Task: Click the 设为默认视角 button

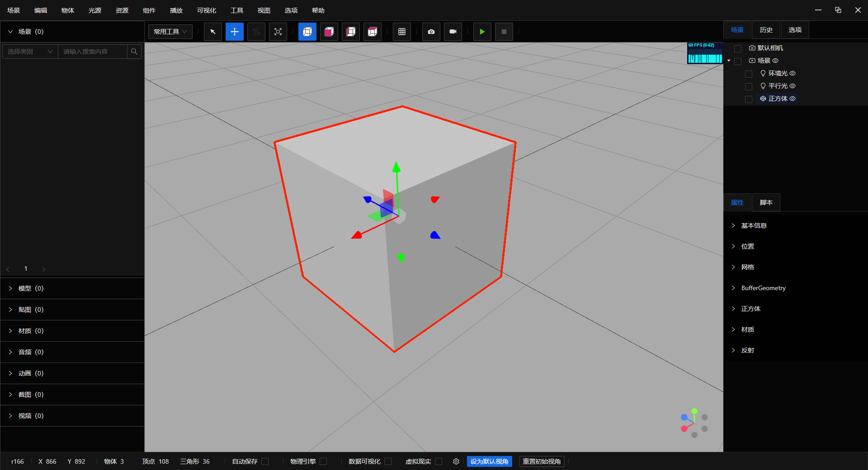Action: tap(489, 461)
